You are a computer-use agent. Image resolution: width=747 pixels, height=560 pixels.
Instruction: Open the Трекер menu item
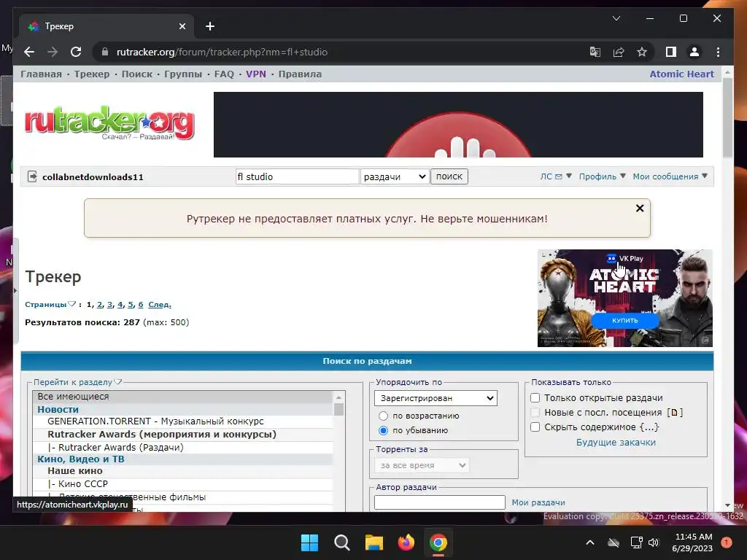(x=91, y=74)
